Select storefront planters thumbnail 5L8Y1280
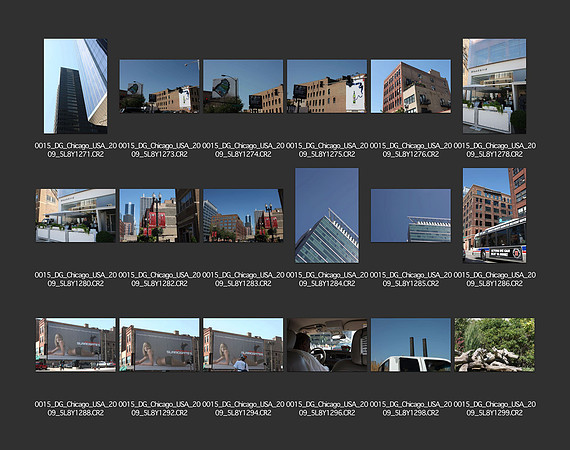Image resolution: width=570 pixels, height=450 pixels. pos(76,216)
